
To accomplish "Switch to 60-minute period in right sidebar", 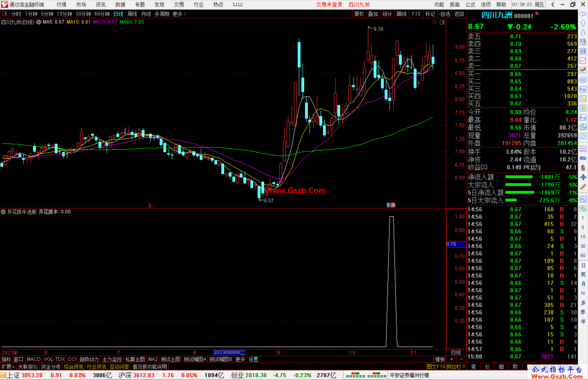I will tap(583, 256).
